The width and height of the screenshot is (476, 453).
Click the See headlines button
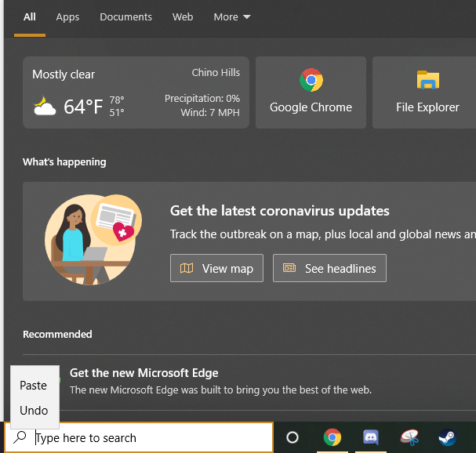point(329,268)
